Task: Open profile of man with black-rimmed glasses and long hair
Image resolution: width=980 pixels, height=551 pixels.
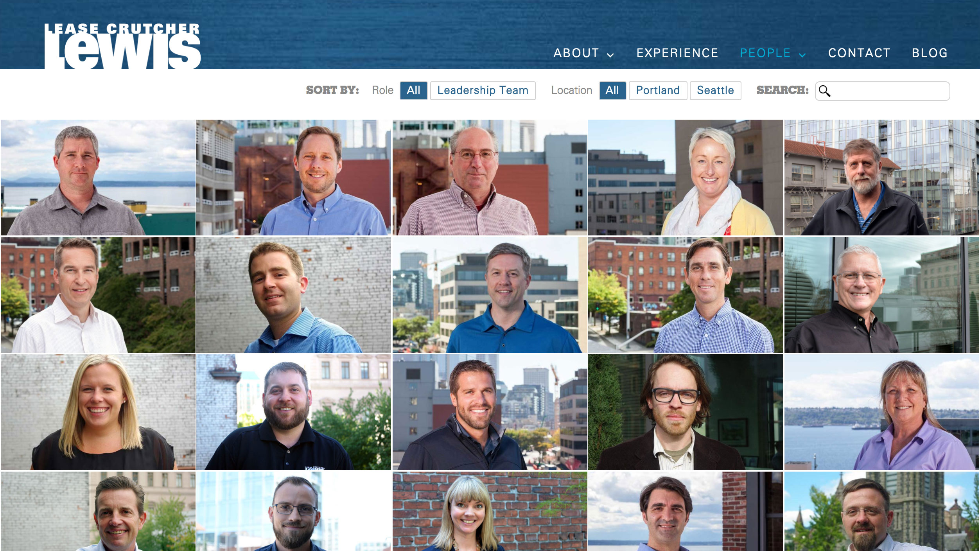Action: (x=686, y=412)
